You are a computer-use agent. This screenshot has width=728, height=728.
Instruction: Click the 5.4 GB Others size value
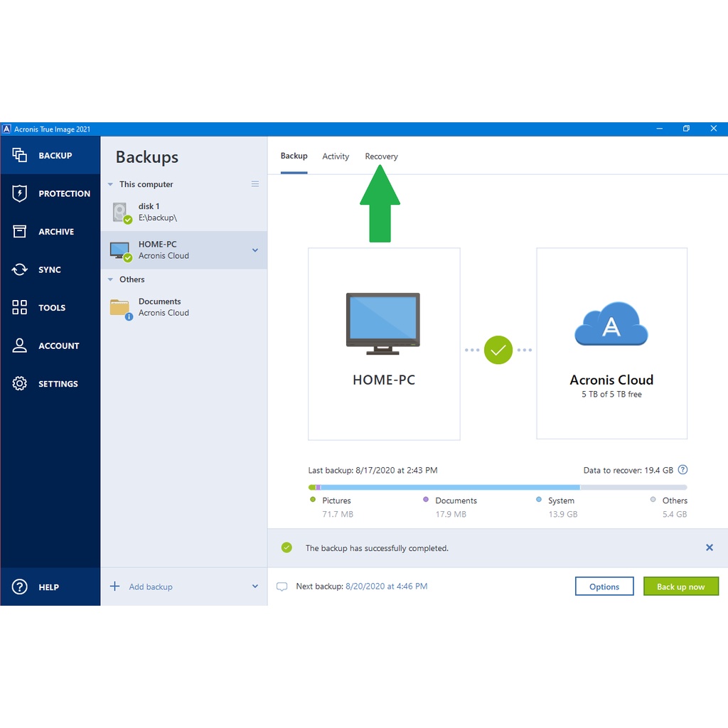pos(675,515)
